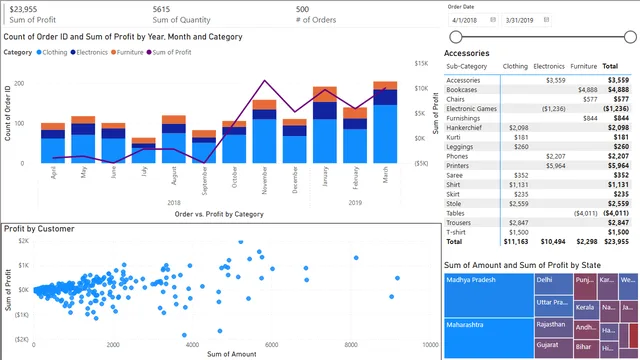Select the Shirt sub-category row

(538, 184)
